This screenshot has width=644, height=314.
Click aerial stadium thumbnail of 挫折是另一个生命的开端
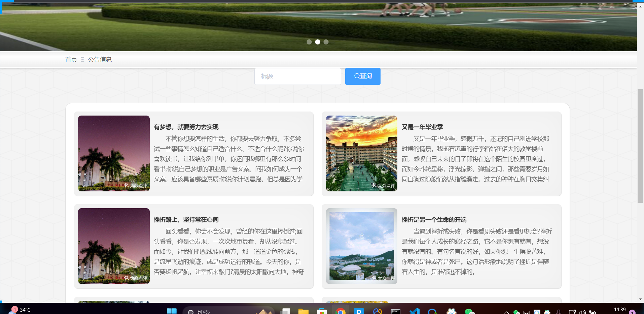[x=362, y=246]
